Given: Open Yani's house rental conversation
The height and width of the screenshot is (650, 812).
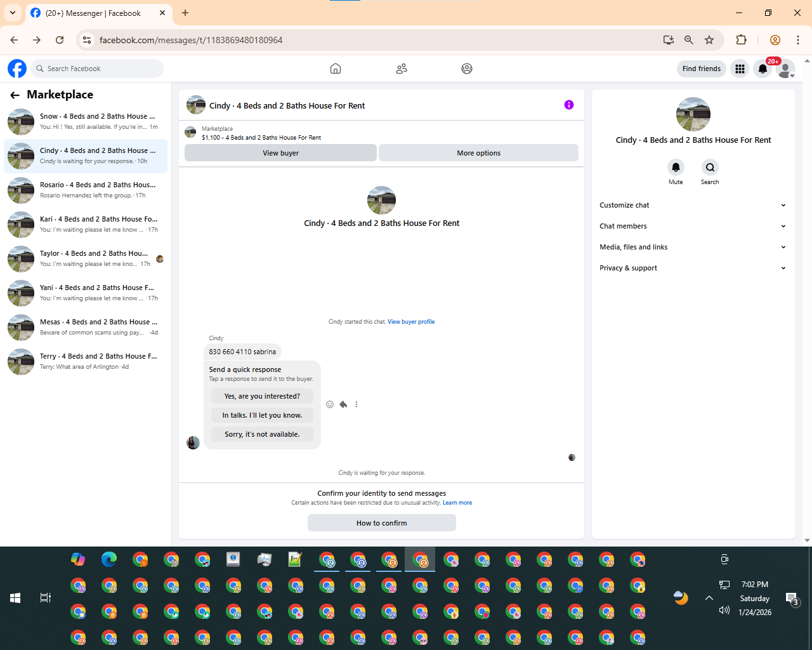Looking at the screenshot, I should [x=86, y=293].
